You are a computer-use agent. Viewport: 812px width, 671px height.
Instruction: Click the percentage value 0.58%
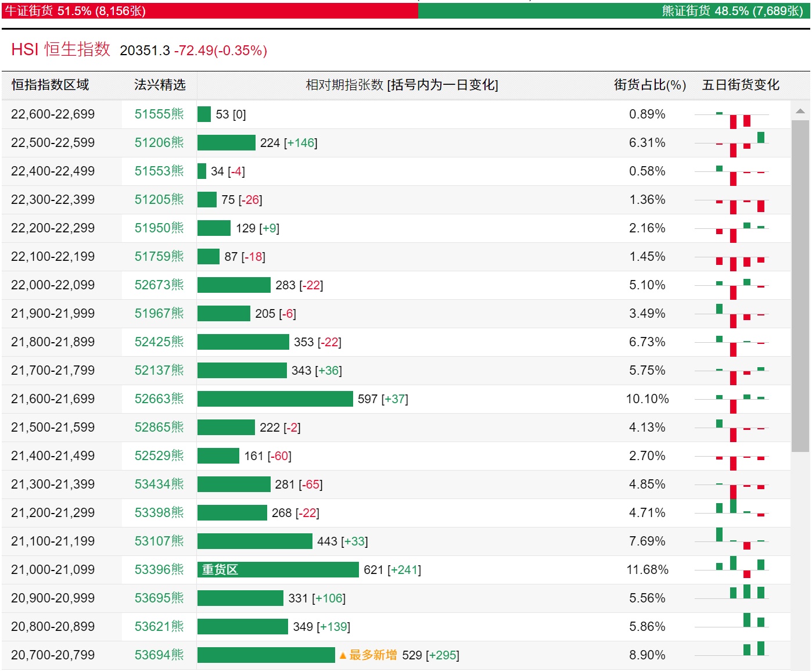click(647, 171)
